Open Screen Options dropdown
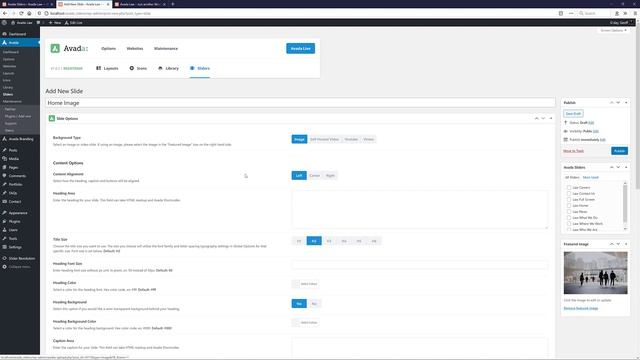 click(613, 30)
